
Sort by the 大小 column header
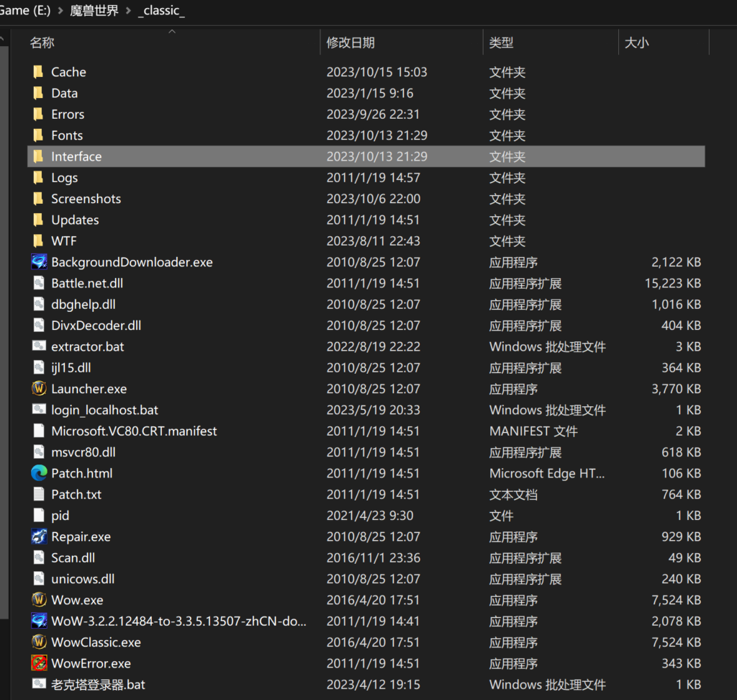(636, 42)
